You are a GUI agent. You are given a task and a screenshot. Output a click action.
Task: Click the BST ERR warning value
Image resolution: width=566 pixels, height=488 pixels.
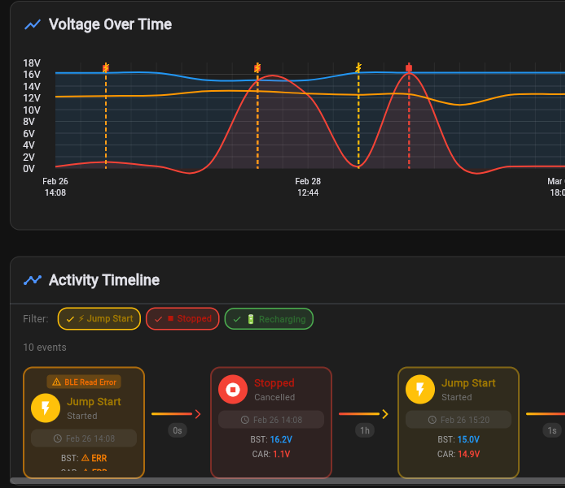[94, 458]
